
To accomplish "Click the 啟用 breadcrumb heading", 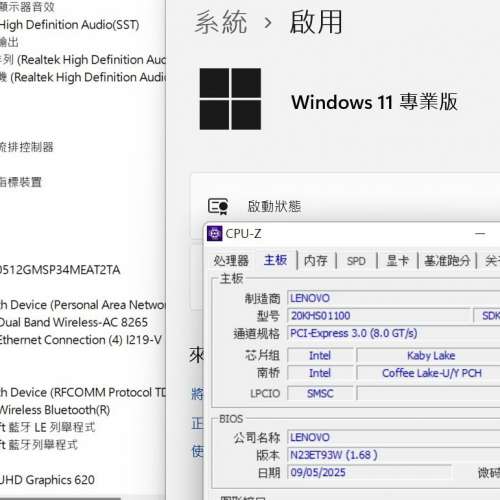I will (x=316, y=22).
